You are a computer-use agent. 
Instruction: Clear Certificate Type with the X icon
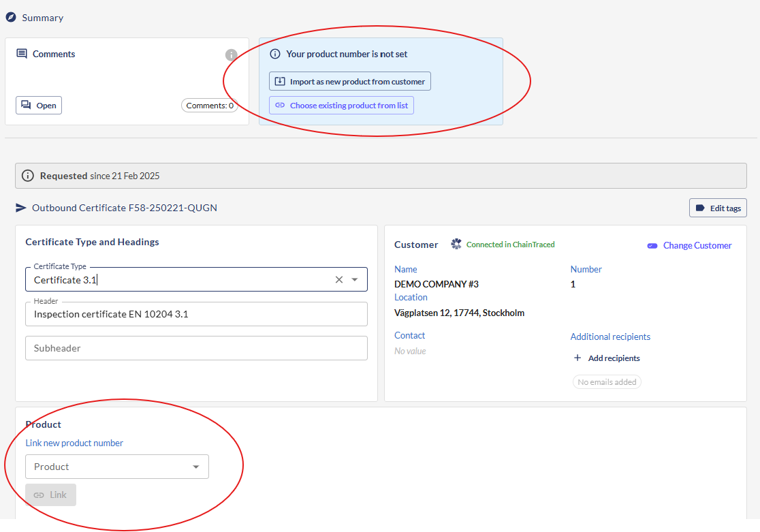coord(338,279)
